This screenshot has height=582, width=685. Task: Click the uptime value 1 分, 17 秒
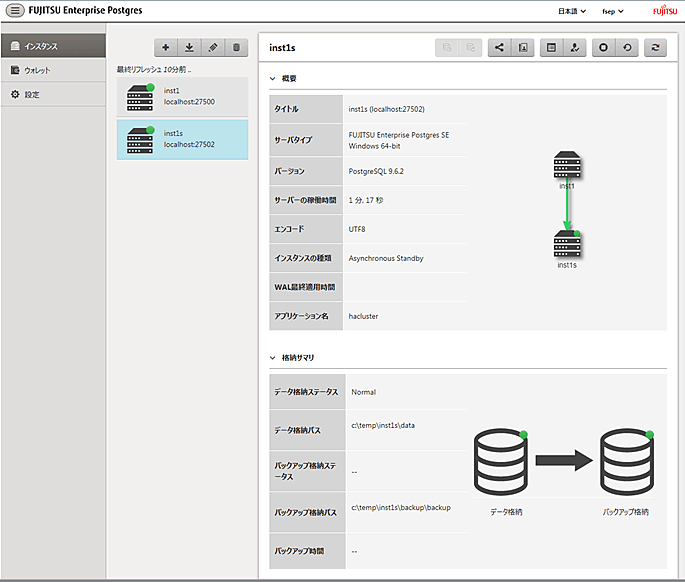pyautogui.click(x=366, y=200)
